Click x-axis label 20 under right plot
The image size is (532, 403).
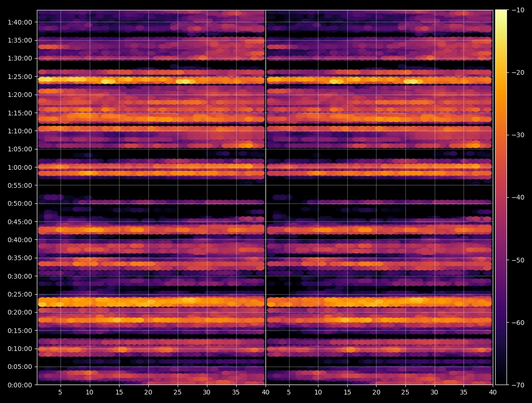pyautogui.click(x=376, y=392)
